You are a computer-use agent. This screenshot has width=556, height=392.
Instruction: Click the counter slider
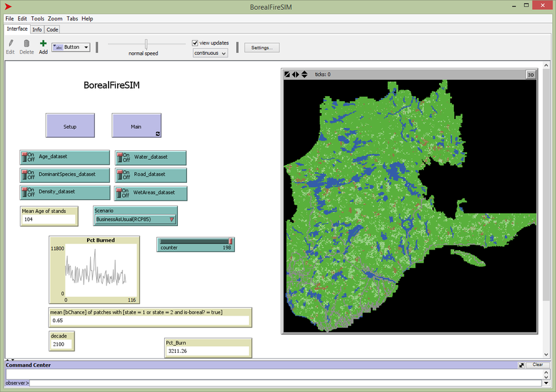point(195,241)
